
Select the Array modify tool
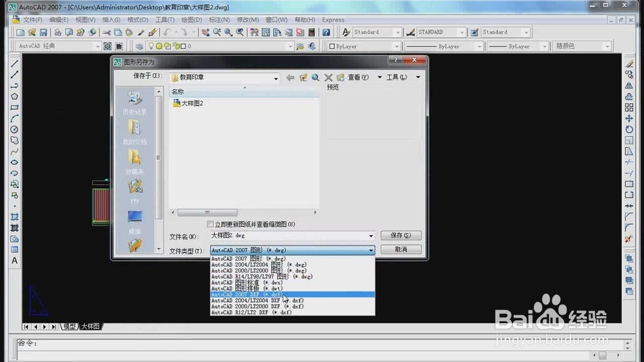629,108
